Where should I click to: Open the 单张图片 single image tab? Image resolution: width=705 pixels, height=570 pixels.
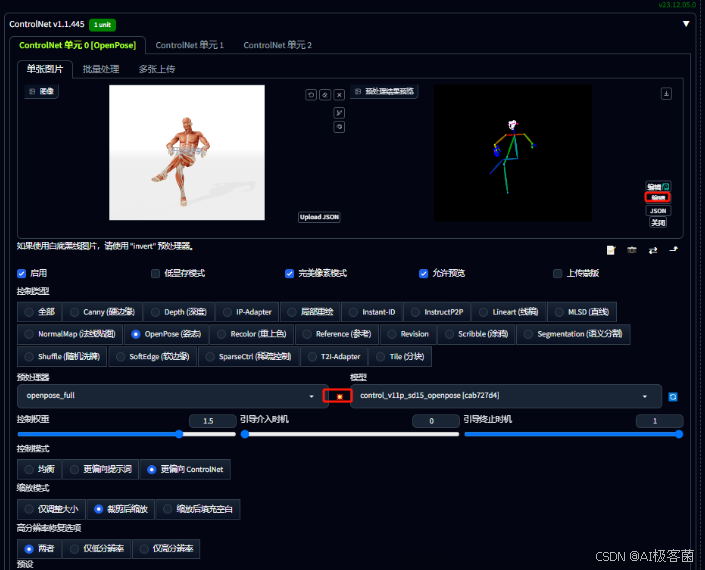point(45,69)
